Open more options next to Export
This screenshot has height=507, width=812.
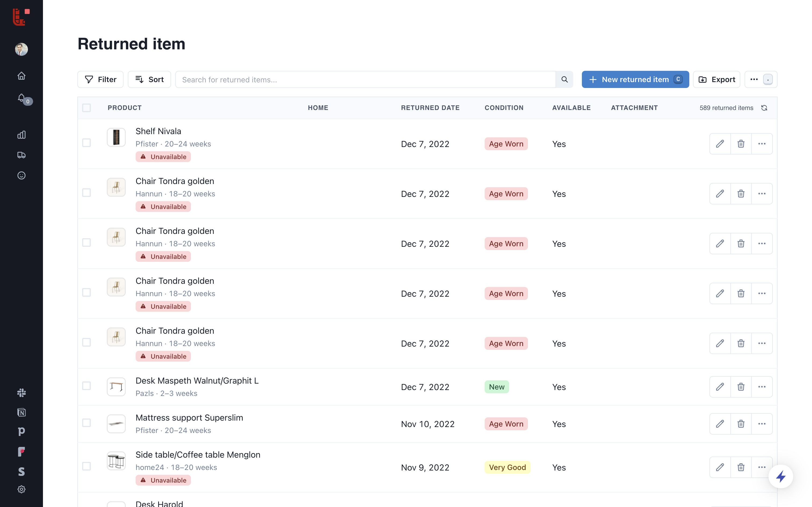[x=754, y=79]
